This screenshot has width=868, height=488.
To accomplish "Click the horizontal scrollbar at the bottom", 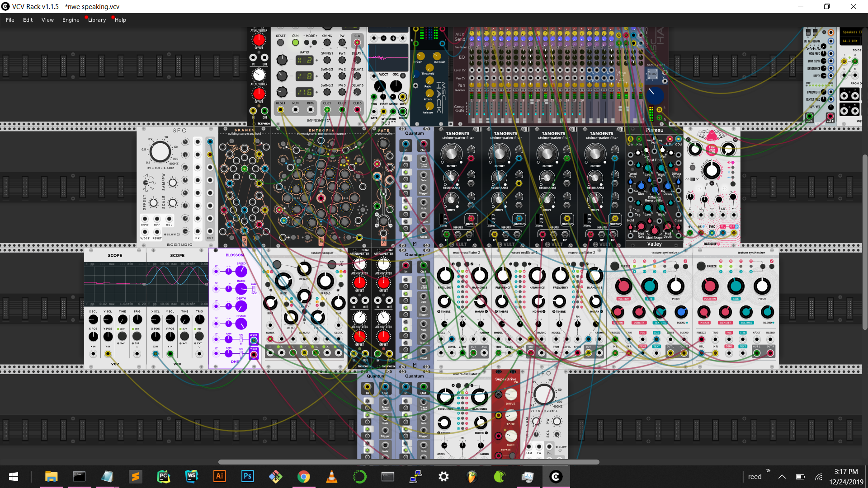I will pos(409,462).
